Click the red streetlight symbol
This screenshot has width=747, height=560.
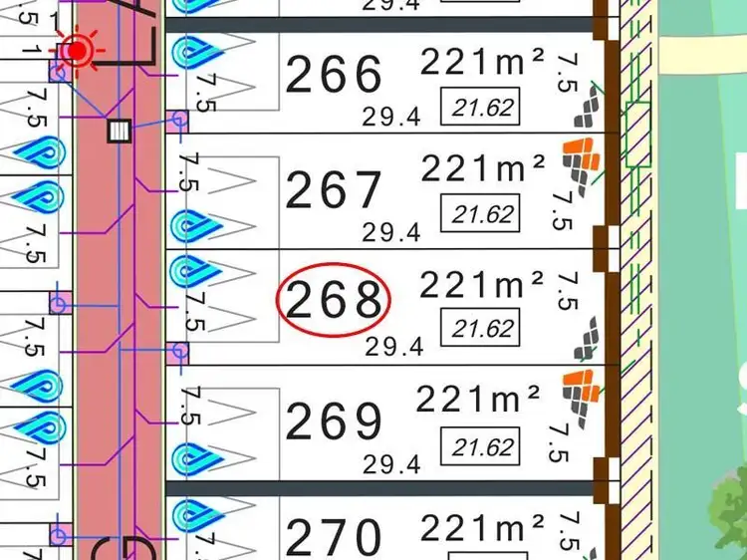coord(76,50)
